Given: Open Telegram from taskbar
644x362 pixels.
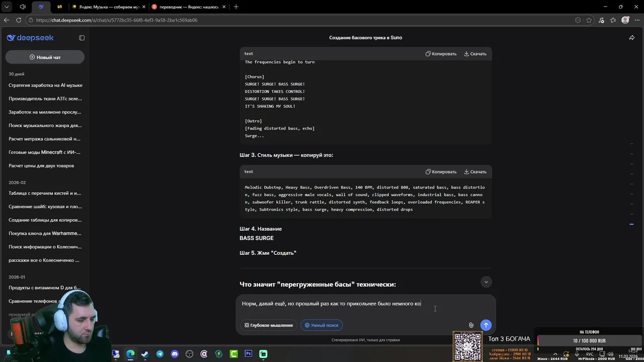Looking at the screenshot, I should pyautogui.click(x=159, y=354).
